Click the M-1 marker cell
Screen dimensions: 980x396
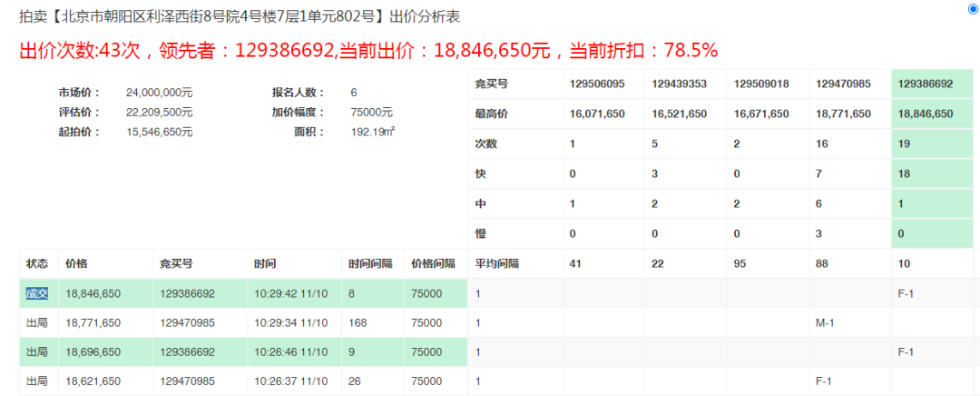pyautogui.click(x=825, y=322)
